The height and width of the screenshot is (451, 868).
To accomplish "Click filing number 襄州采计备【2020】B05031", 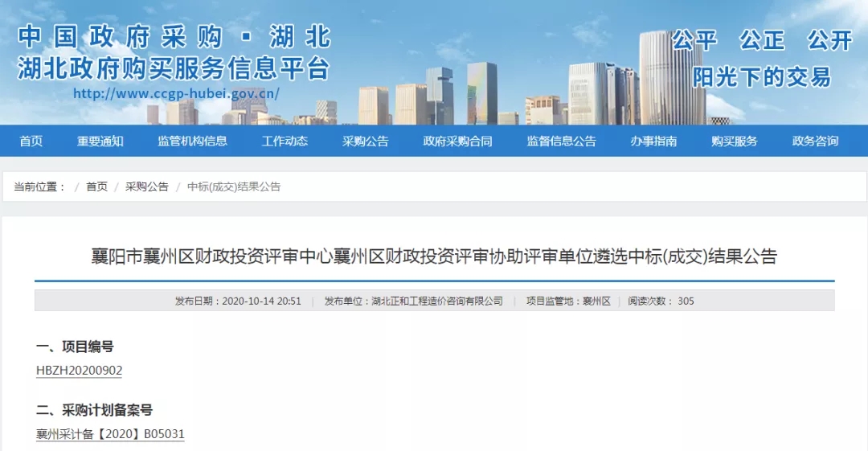I will pyautogui.click(x=110, y=434).
